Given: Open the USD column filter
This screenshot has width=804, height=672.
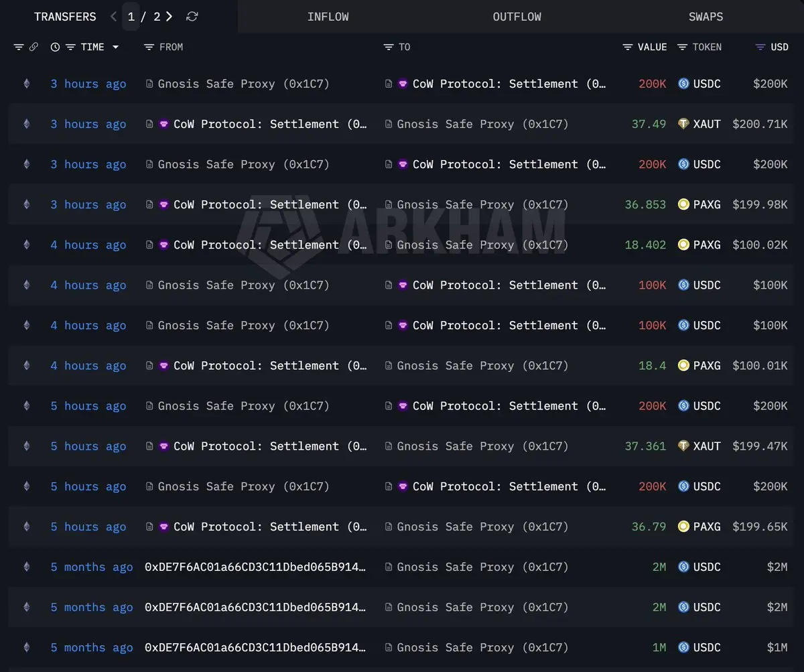Looking at the screenshot, I should 760,47.
